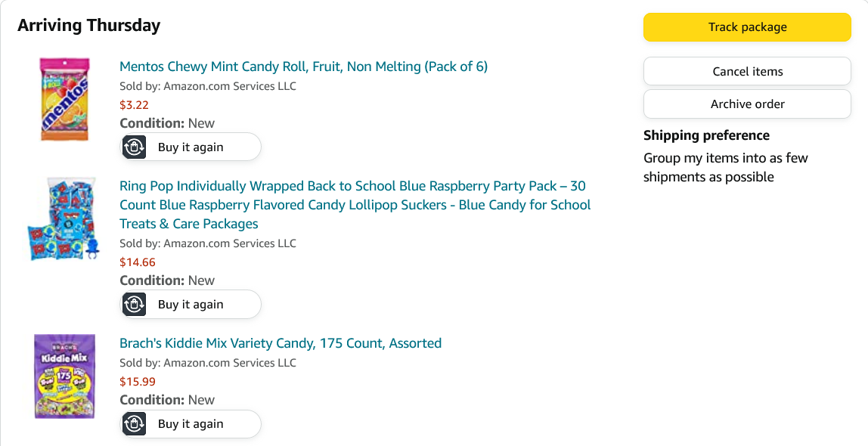This screenshot has height=446, width=868.
Task: Click the Shipping preference heading
Action: pos(706,135)
